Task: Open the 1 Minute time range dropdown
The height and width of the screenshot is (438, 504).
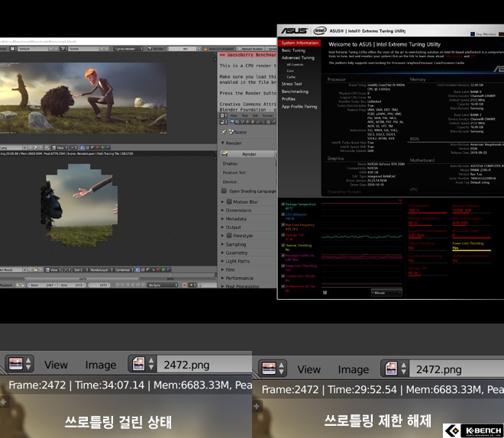Action: point(386,292)
